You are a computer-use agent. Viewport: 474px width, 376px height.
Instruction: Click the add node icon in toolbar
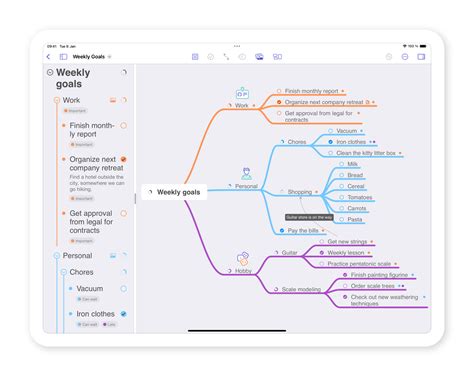pyautogui.click(x=195, y=57)
